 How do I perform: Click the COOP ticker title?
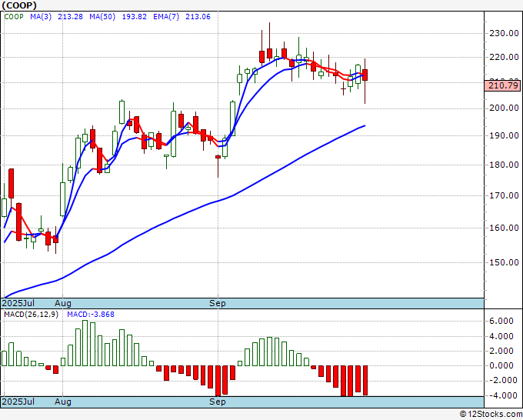point(19,5)
